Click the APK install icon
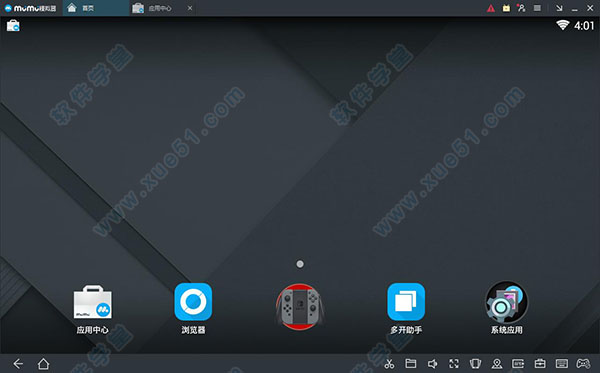 (518, 363)
